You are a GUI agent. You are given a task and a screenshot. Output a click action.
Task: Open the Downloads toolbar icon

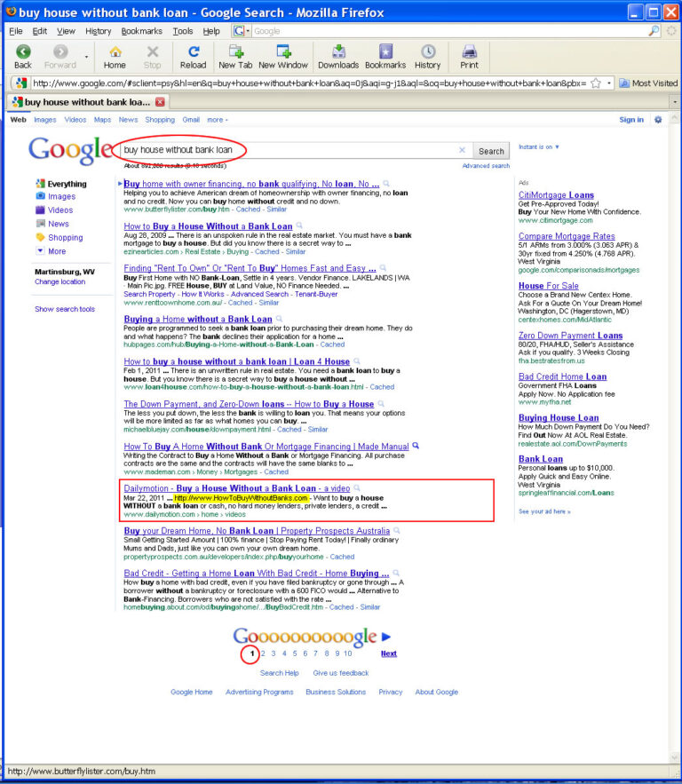pos(338,52)
